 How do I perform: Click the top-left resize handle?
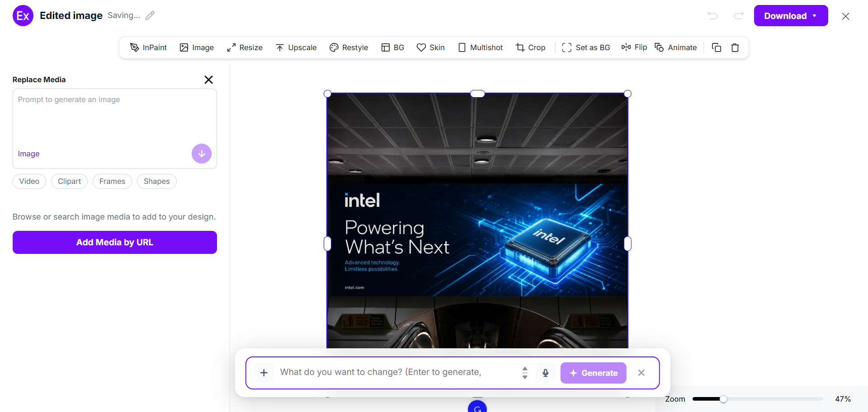(328, 94)
